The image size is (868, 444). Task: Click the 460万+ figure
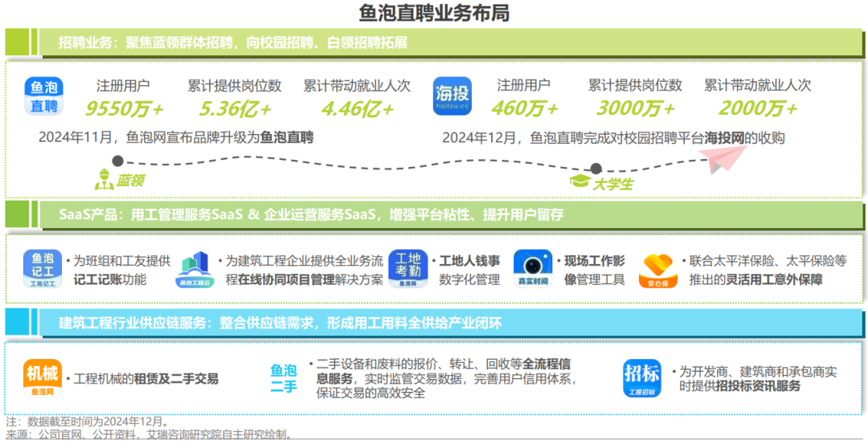pyautogui.click(x=524, y=109)
